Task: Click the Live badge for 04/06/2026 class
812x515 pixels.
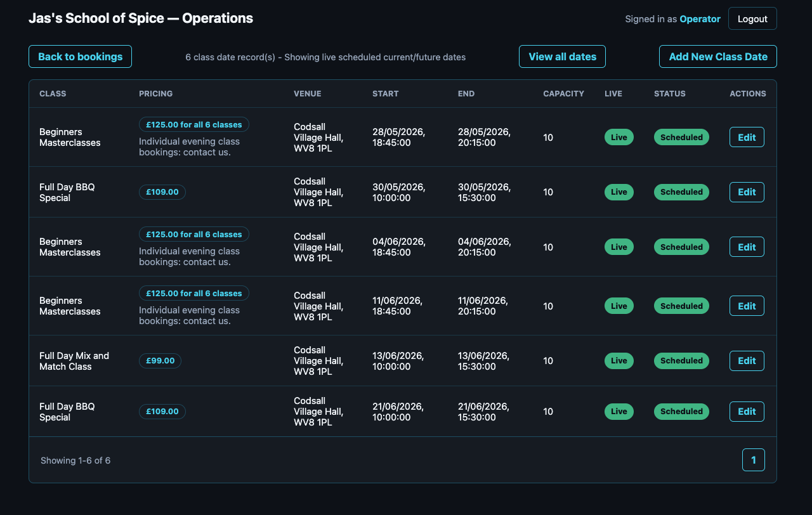Action: tap(619, 247)
